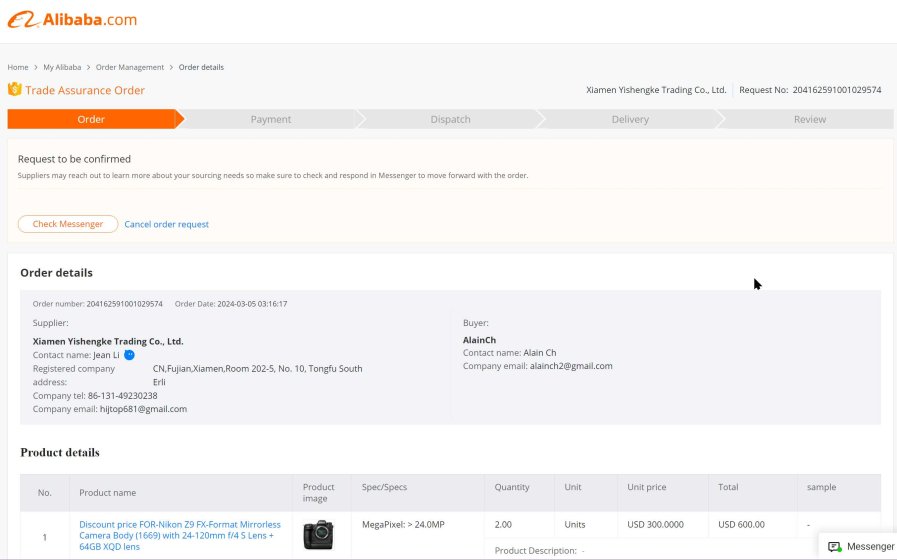Click the Order Date 2024-03-05 03:16:17
This screenshot has height=560, width=897.
pyautogui.click(x=252, y=304)
